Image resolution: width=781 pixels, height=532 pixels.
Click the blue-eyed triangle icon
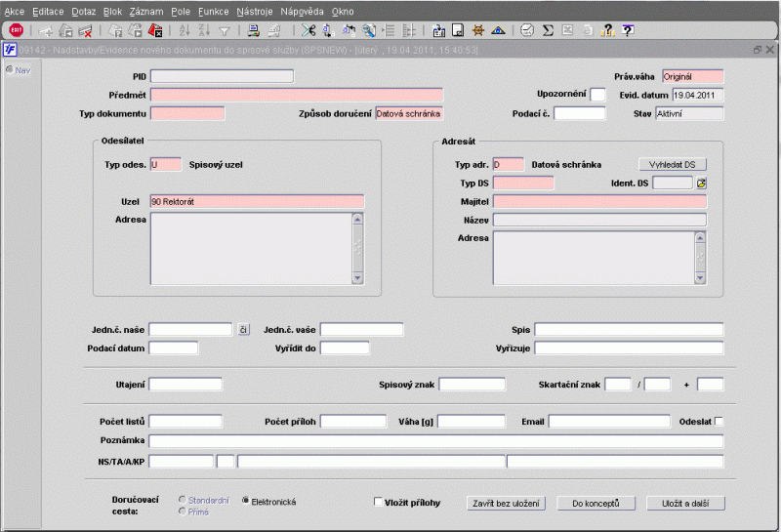[498, 31]
